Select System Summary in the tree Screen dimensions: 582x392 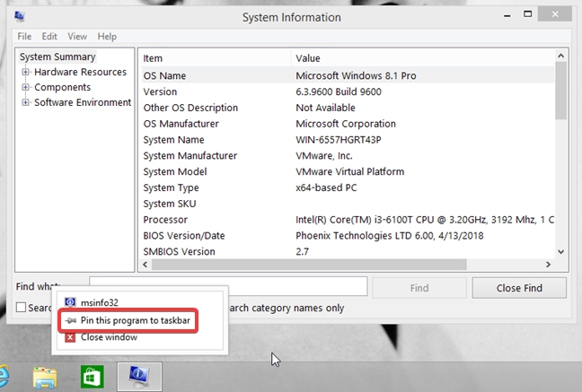(57, 57)
